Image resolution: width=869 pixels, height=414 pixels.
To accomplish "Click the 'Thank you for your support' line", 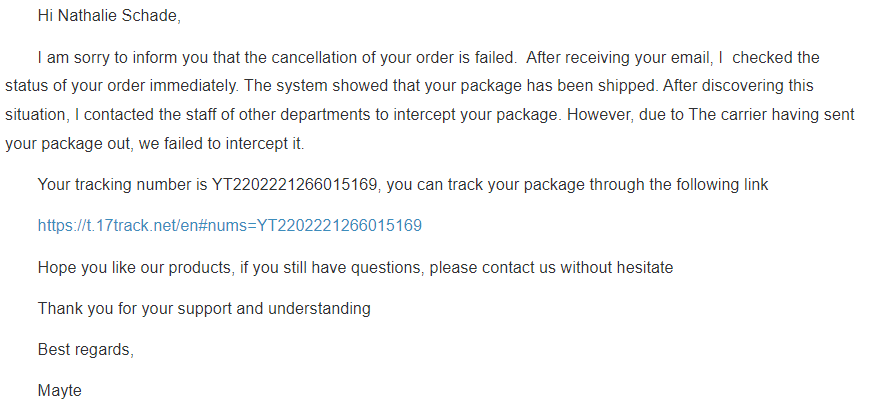I will (x=204, y=308).
